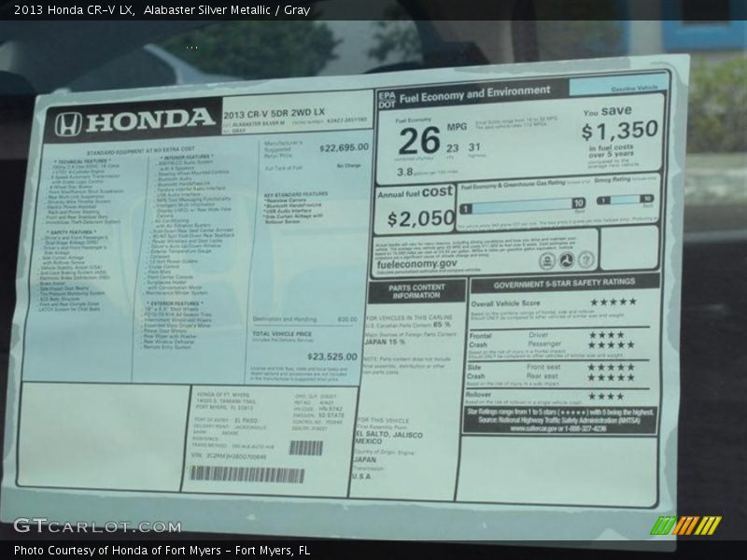
Task: Click the round seals beside fueleconomy.gov
Action: coord(567,260)
